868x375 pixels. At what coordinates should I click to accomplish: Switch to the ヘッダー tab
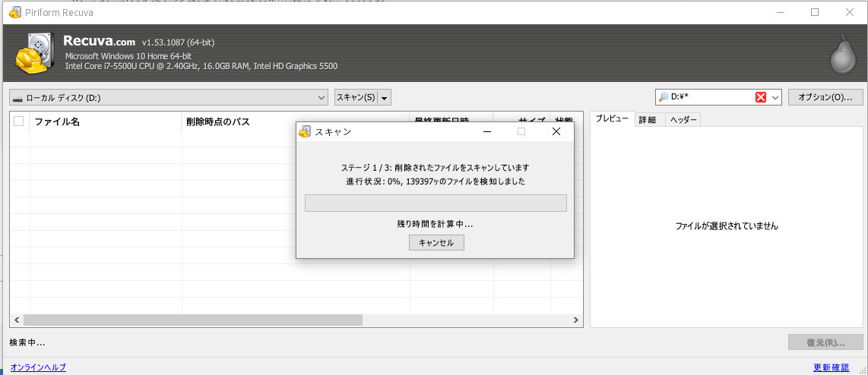[683, 119]
